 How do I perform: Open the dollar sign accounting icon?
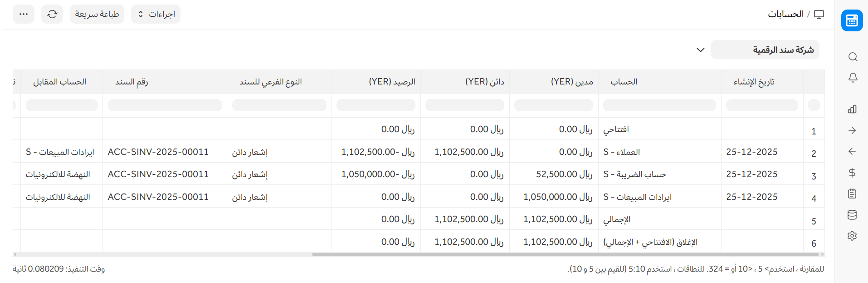pos(852,173)
